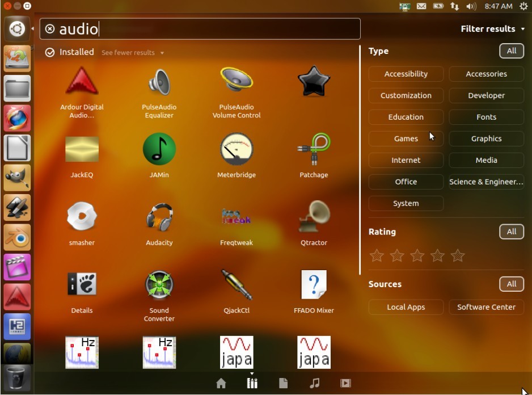The height and width of the screenshot is (395, 532).
Task: Open QjackCtl
Action: pyautogui.click(x=237, y=291)
